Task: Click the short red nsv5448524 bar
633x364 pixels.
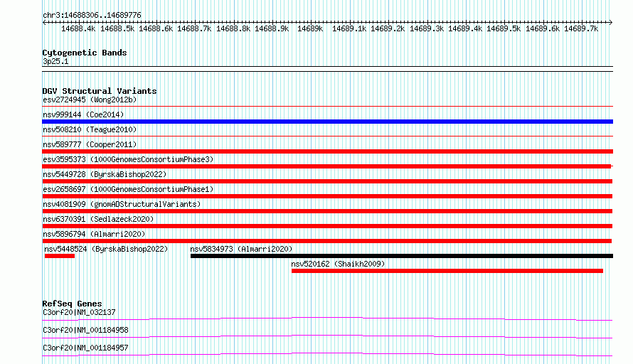Action: [x=60, y=256]
